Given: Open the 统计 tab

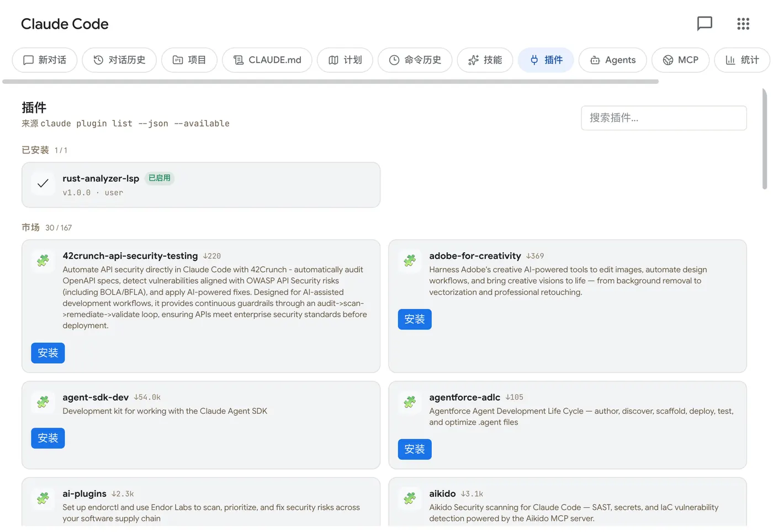Looking at the screenshot, I should tap(743, 60).
